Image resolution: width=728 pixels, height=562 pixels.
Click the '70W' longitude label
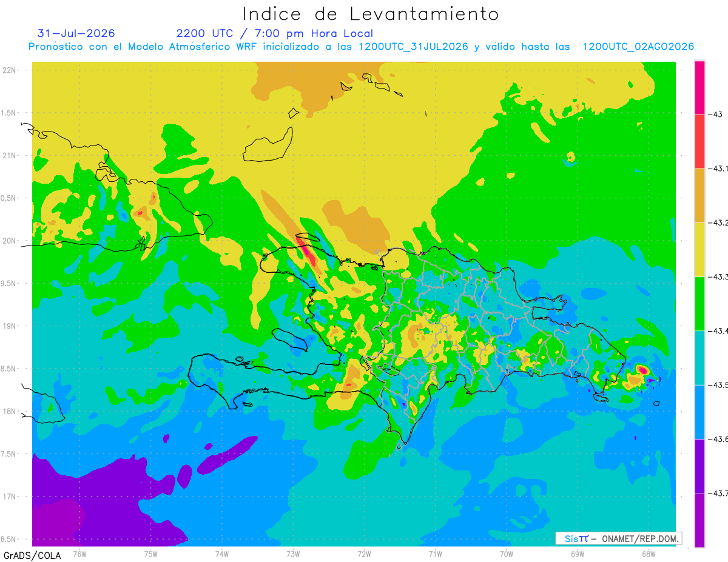[507, 554]
